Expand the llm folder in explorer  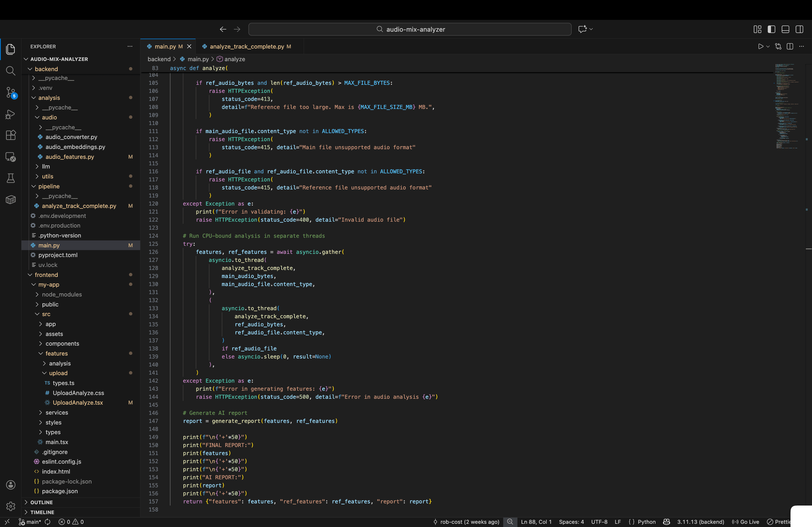click(x=46, y=166)
